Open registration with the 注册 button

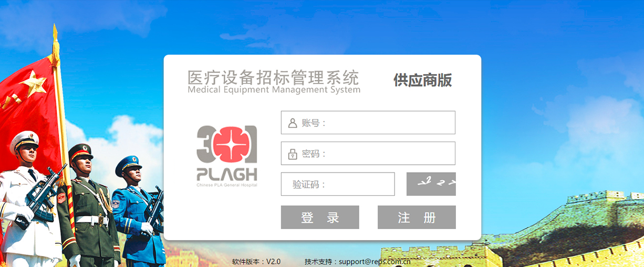coord(417,217)
